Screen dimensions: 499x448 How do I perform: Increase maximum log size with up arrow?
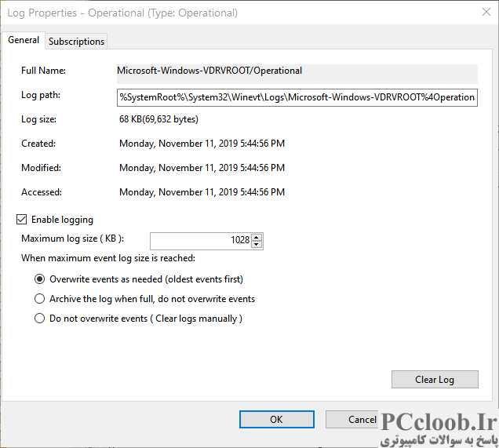click(257, 237)
